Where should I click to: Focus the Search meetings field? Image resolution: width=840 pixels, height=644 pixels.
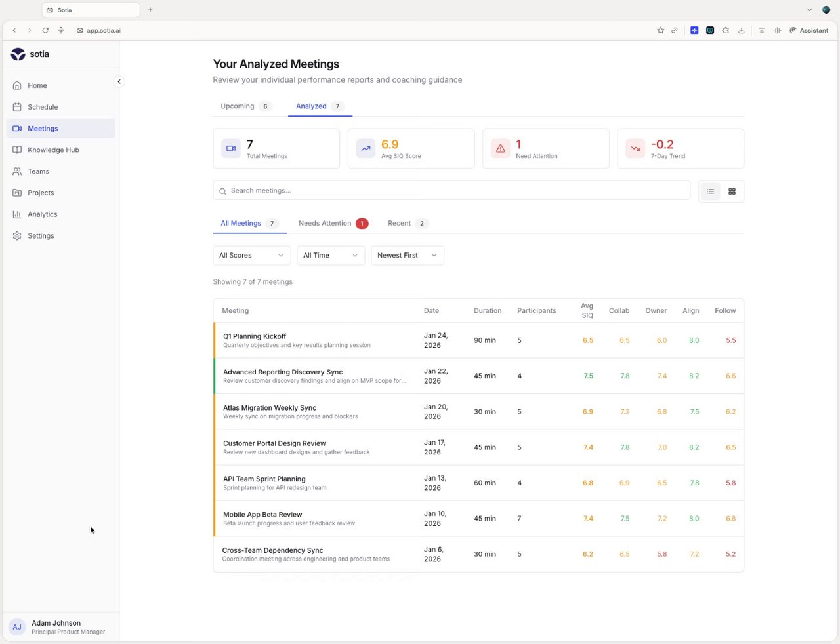(451, 190)
